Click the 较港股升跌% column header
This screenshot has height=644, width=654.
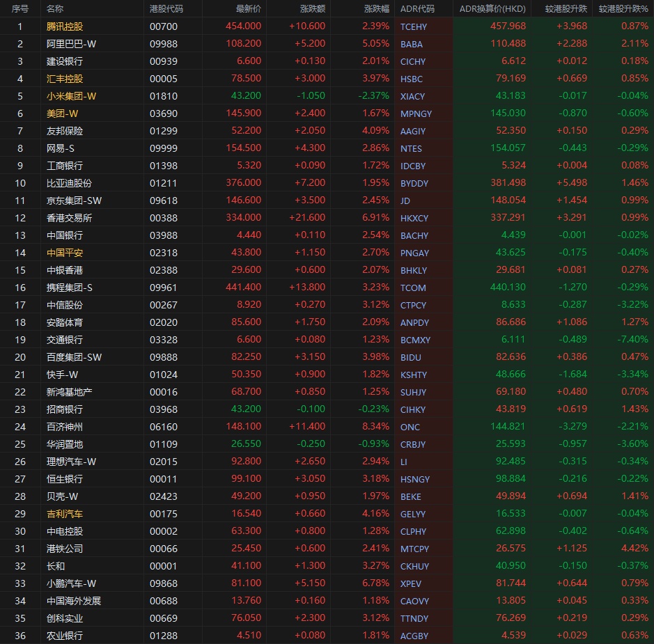click(x=623, y=9)
